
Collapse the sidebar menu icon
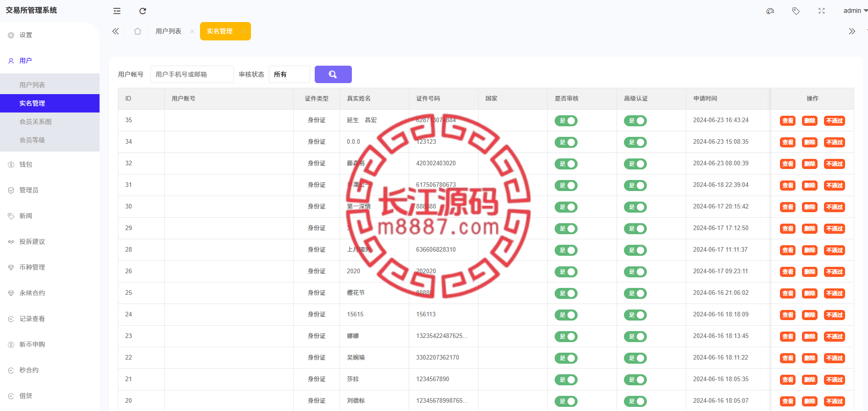[117, 11]
